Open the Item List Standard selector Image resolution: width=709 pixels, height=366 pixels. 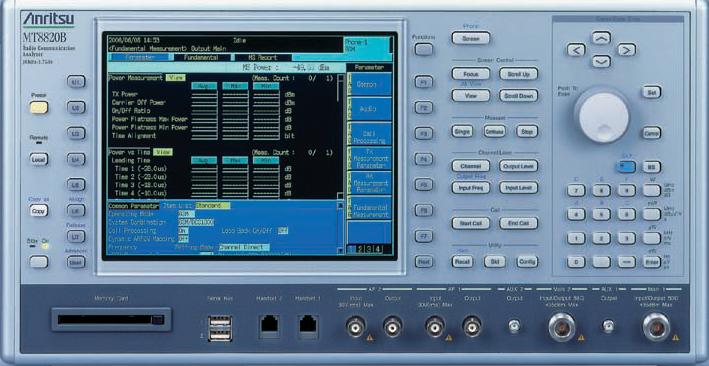[213, 205]
